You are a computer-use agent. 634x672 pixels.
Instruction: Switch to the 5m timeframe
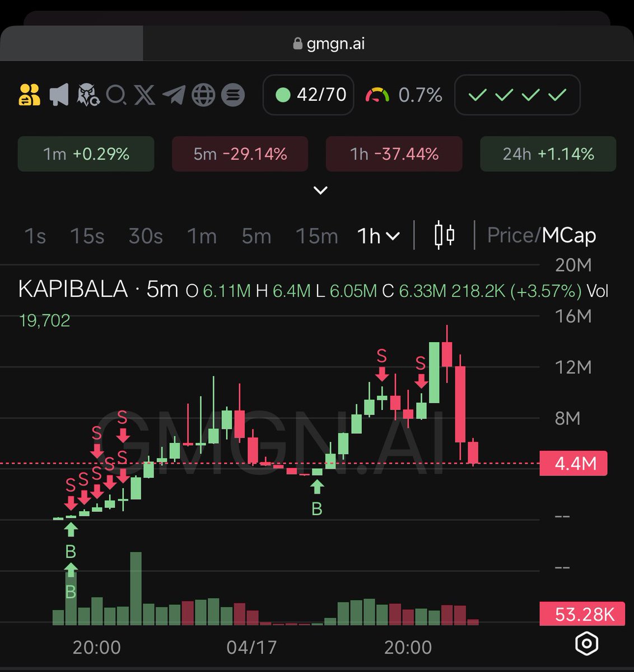[x=257, y=236]
